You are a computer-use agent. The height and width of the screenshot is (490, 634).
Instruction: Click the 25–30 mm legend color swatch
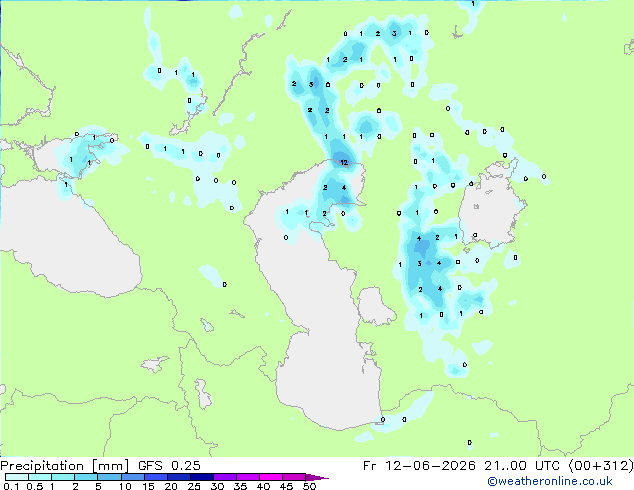202,477
